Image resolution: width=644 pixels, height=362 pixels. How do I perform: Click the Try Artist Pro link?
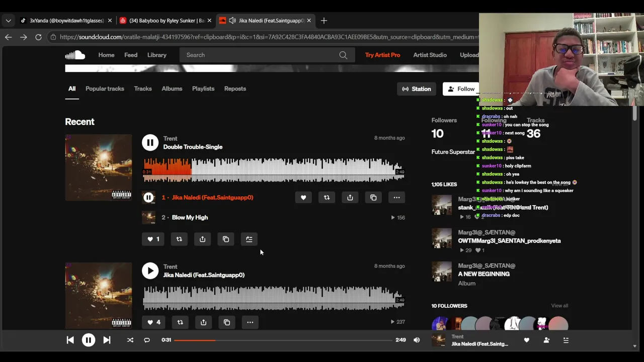click(382, 55)
